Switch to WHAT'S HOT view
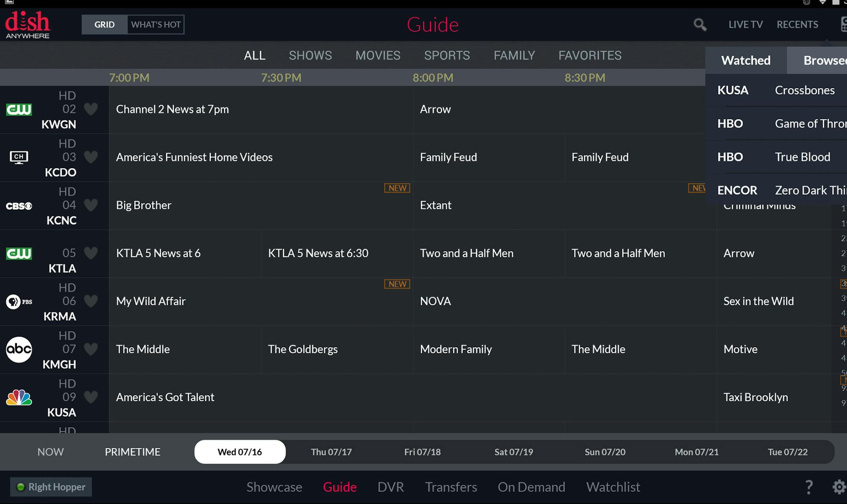The width and height of the screenshot is (847, 504). coord(156,25)
